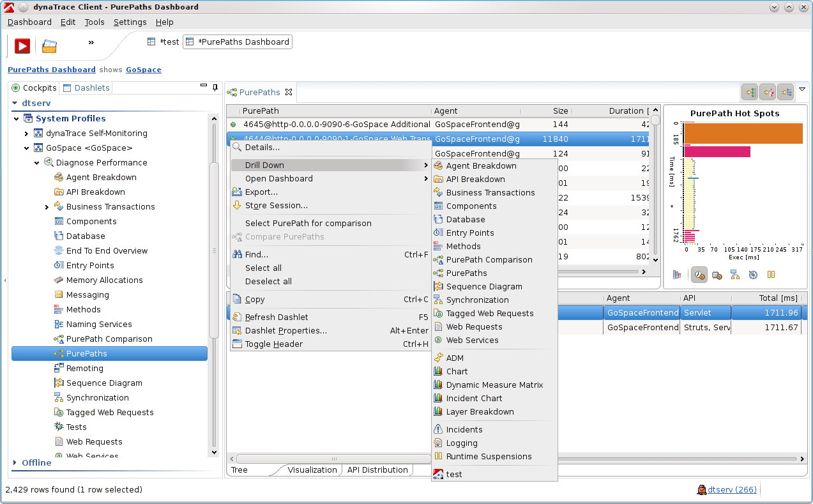Screen dimensions: 813x504
Task: Select End To End Overview in tree
Action: click(x=107, y=250)
